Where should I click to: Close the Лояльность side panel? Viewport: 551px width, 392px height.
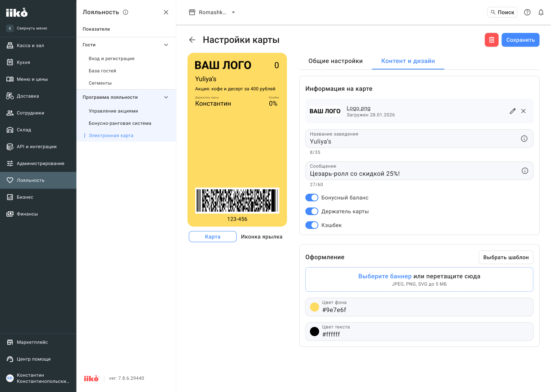(166, 12)
